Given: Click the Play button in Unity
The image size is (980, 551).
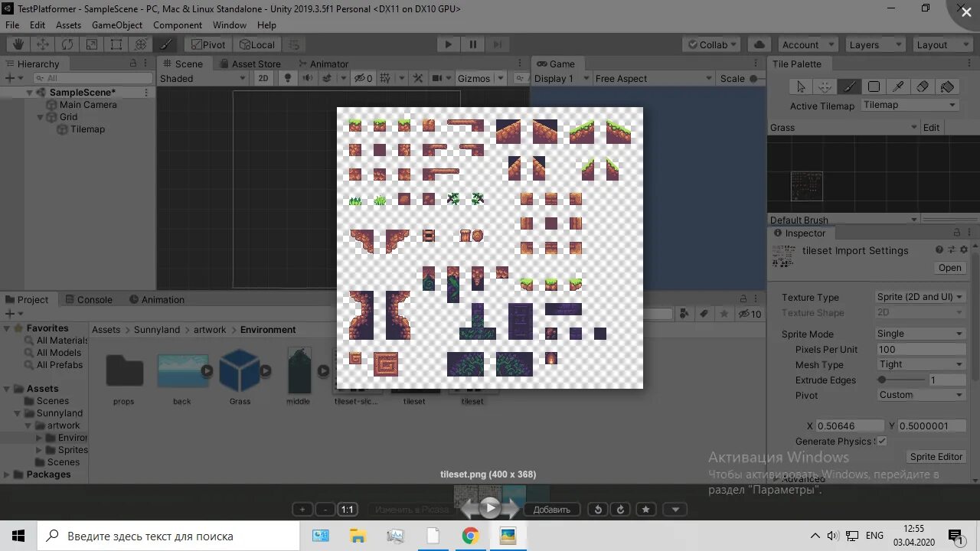Looking at the screenshot, I should (x=449, y=44).
